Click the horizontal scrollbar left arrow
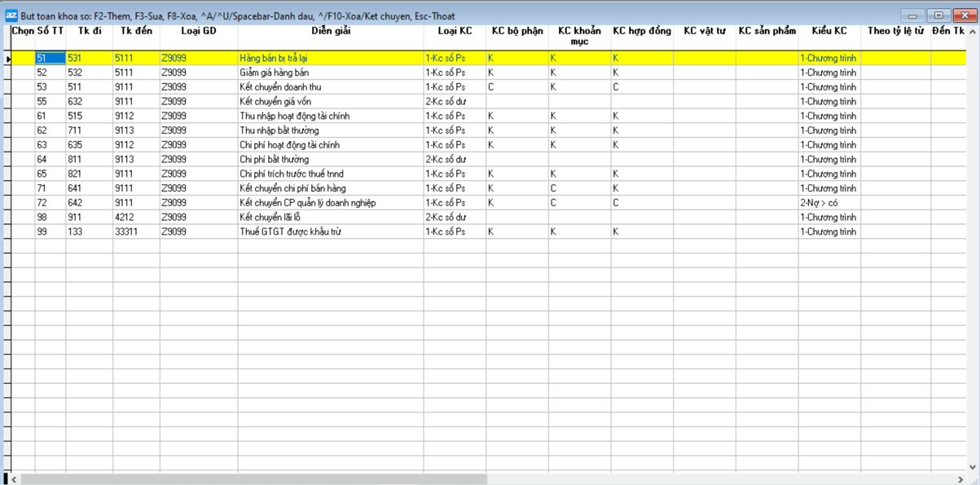Screen dimensions: 980x485 point(14,479)
